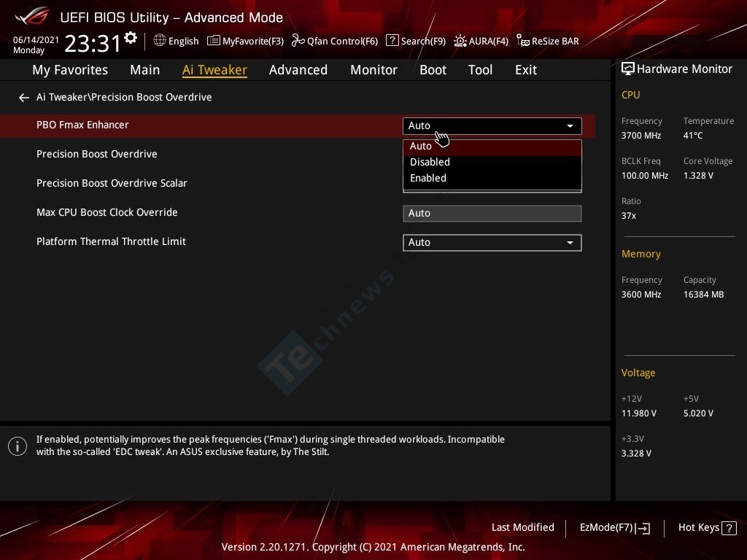
Task: Go to the Tool tab
Action: tap(480, 70)
